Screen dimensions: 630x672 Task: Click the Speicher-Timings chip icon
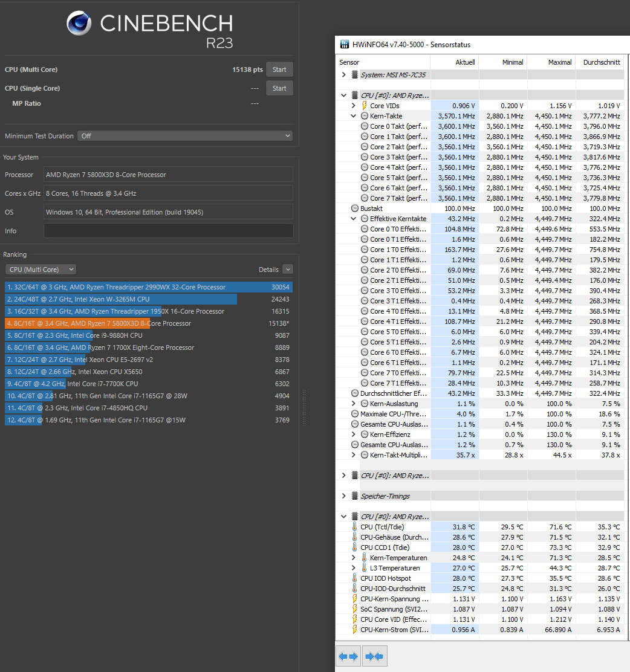[355, 496]
